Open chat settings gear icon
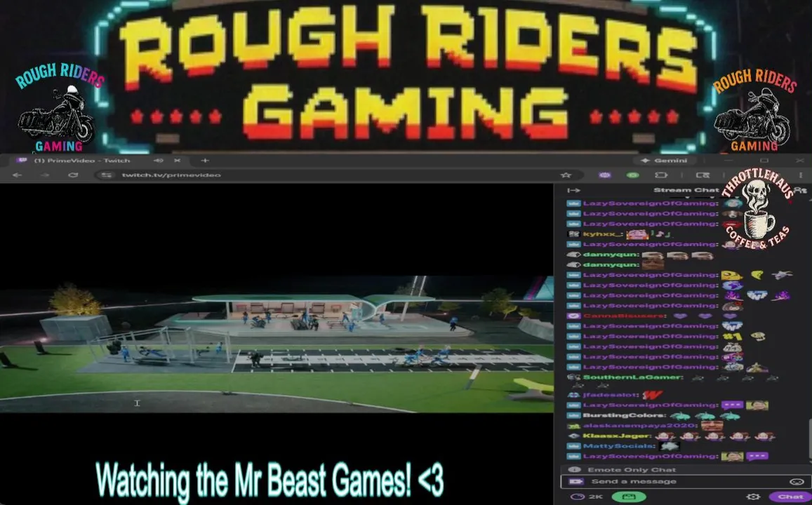812x505 pixels. (x=754, y=497)
